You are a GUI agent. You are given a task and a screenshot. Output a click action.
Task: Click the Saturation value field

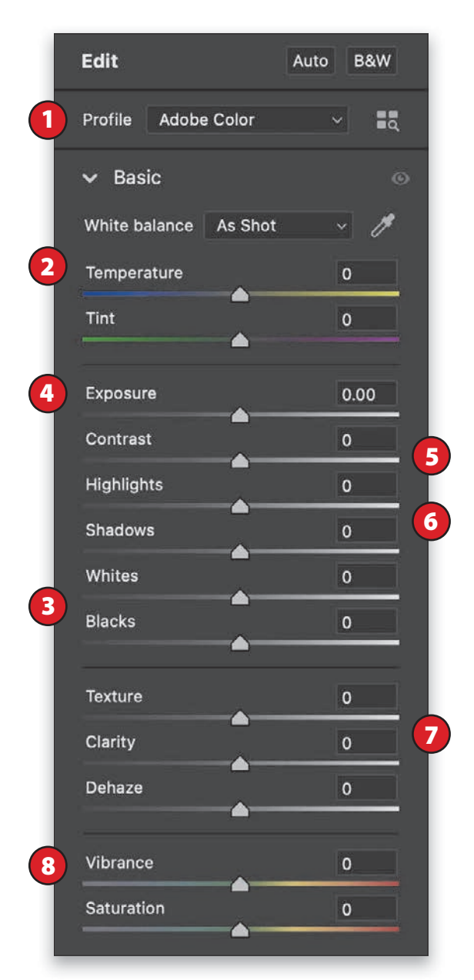[x=367, y=909]
